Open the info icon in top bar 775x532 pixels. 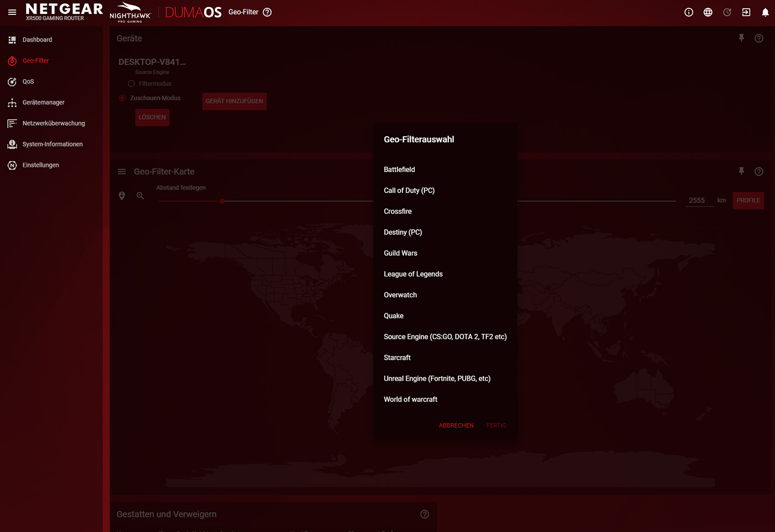coord(689,12)
